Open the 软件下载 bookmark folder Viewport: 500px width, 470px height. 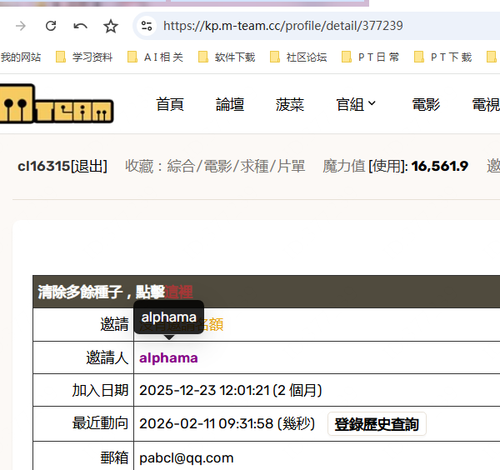click(x=227, y=57)
